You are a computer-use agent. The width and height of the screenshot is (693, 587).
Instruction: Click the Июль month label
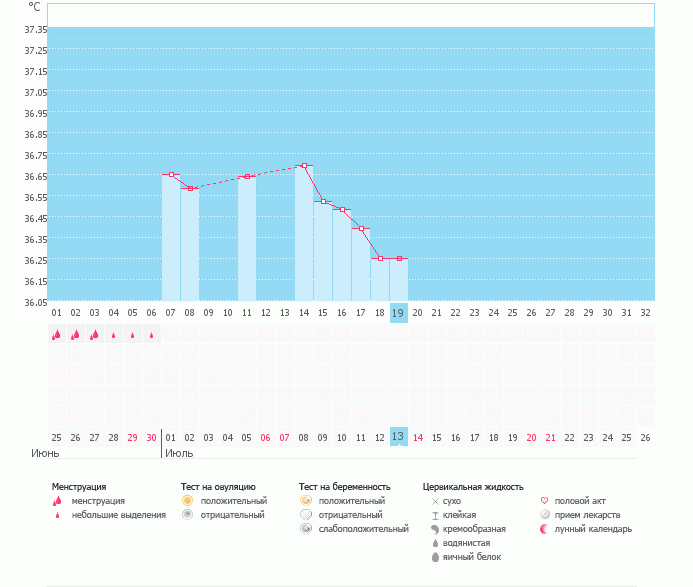179,454
